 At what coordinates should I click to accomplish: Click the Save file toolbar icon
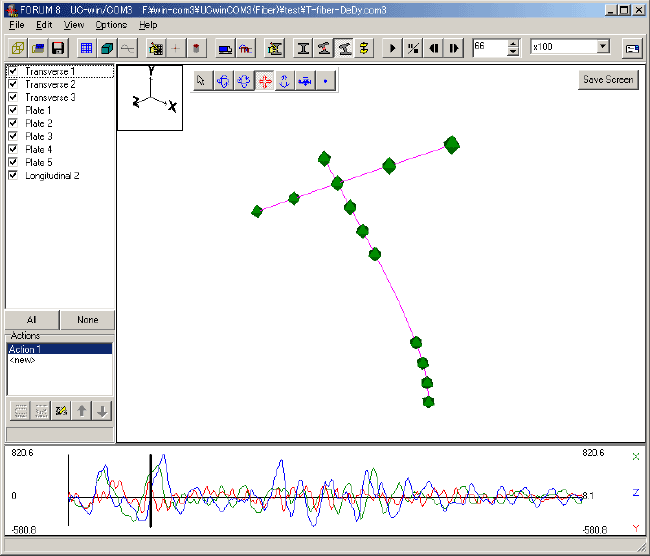pyautogui.click(x=58, y=48)
